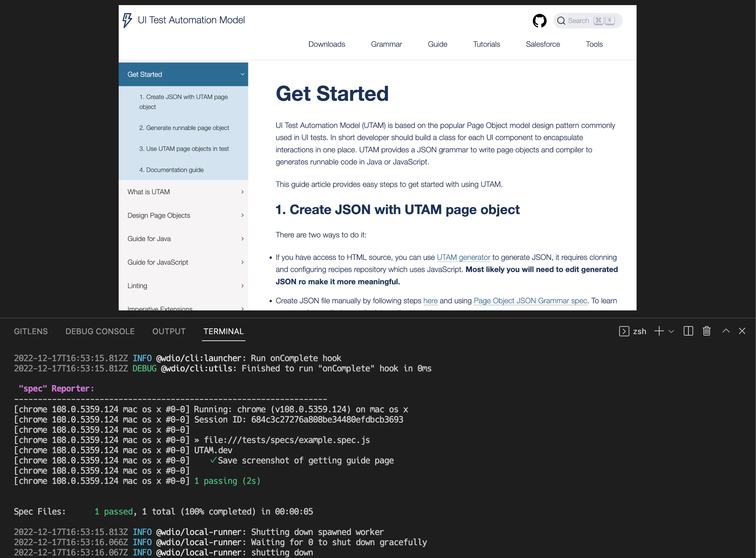Open the Grammar nav menu
Screen dimensions: 756x558
(386, 44)
